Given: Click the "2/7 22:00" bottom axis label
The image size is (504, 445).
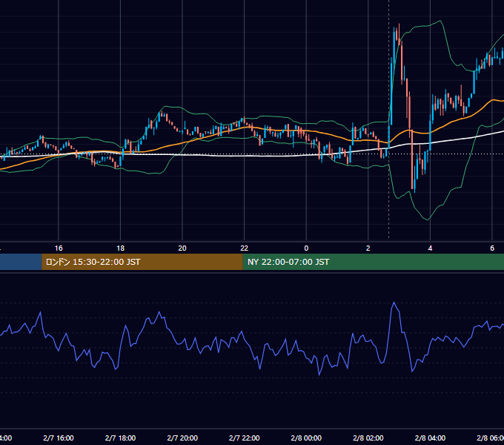Looking at the screenshot, I should 245,438.
